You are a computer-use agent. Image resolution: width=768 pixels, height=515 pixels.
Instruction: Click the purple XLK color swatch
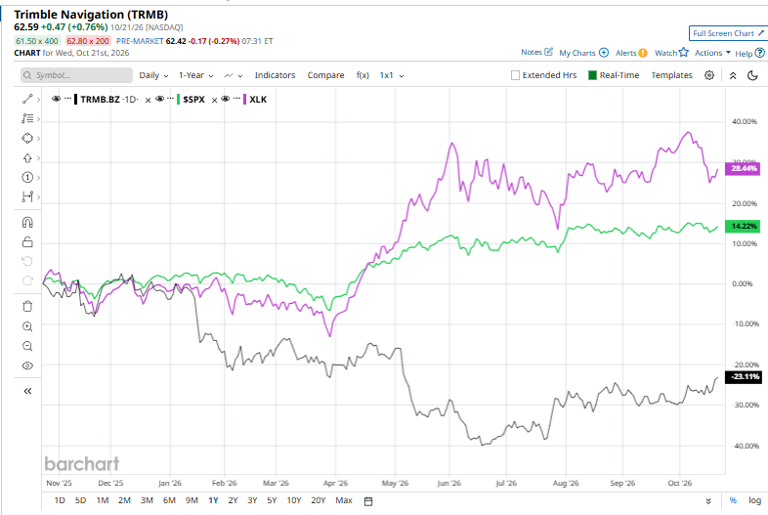coord(244,99)
